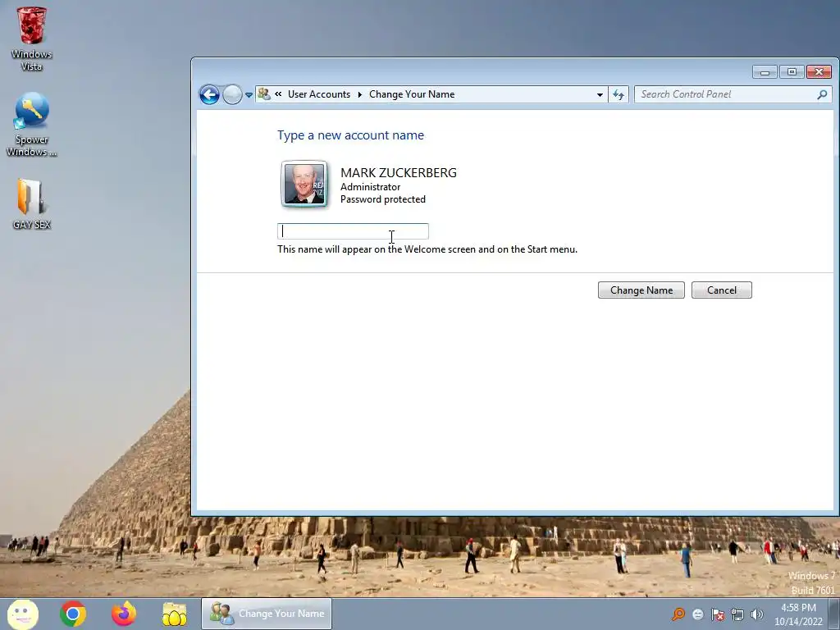Close the Change Your Name window
This screenshot has width=840, height=630.
[819, 72]
